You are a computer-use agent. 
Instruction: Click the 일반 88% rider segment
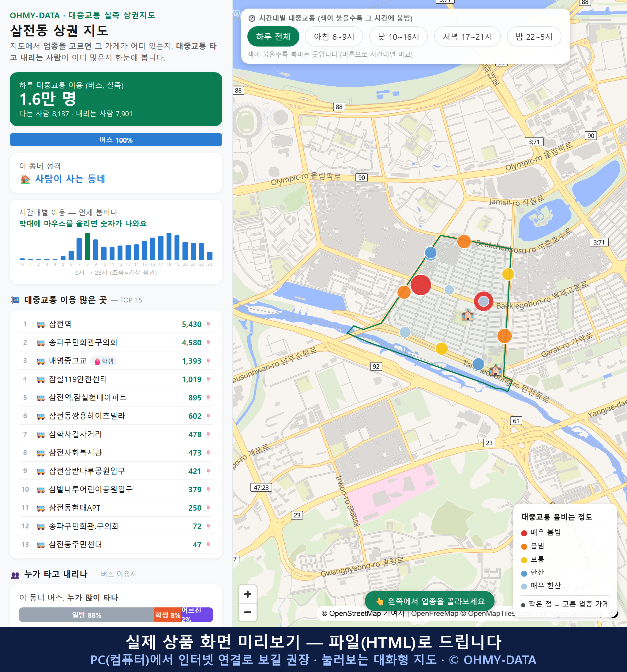87,615
